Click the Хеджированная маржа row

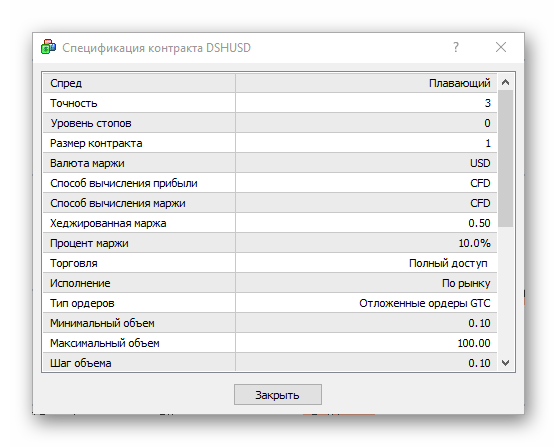[x=270, y=223]
